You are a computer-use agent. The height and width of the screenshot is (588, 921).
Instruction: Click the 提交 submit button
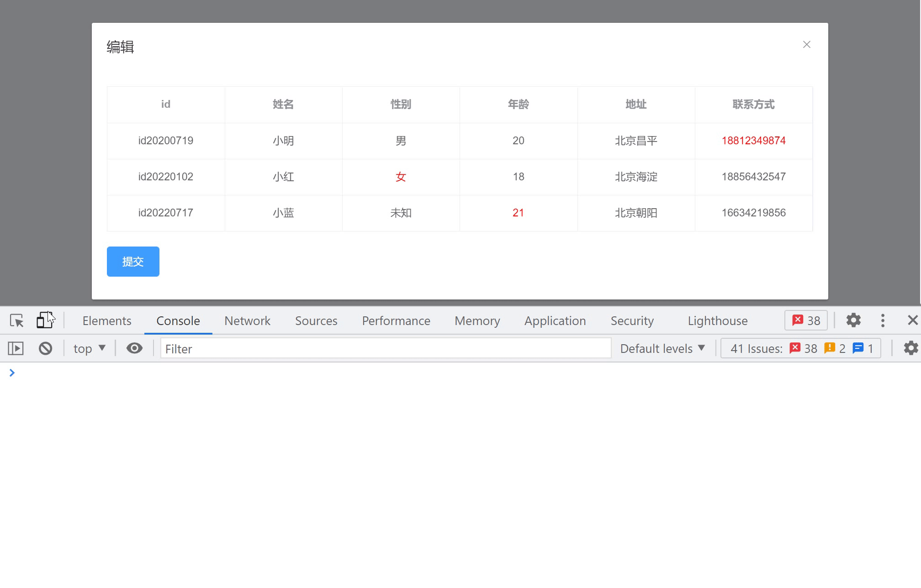(133, 262)
